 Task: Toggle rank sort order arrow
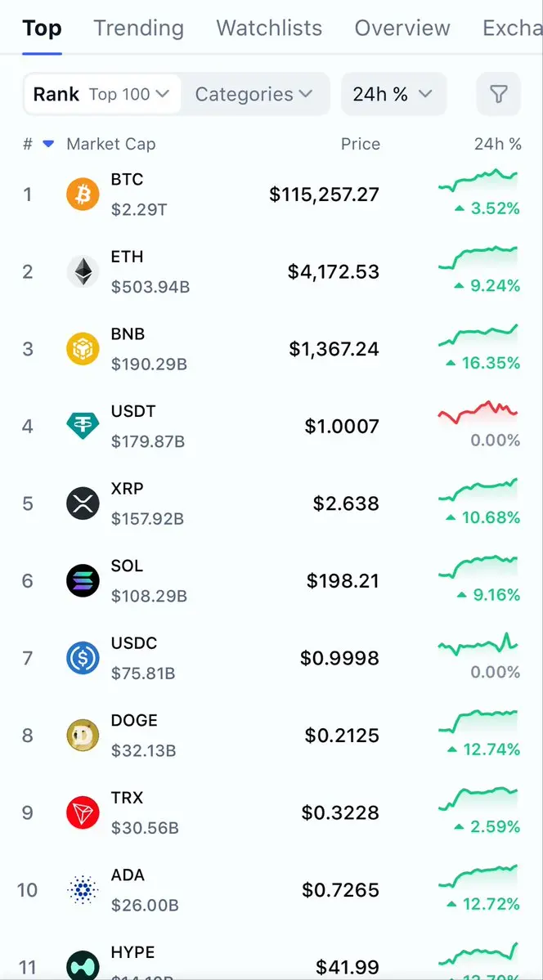click(x=48, y=145)
